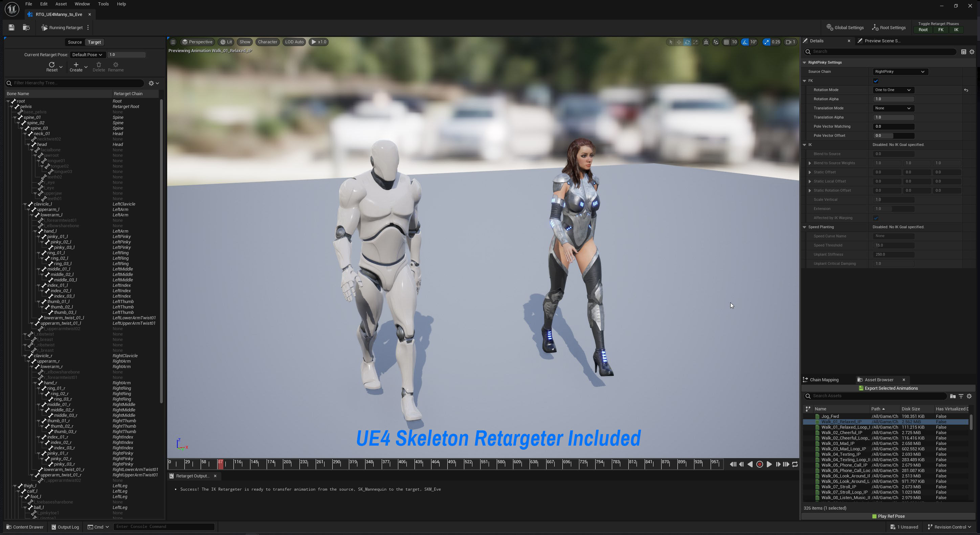
Task: Open Root Settings
Action: (889, 27)
